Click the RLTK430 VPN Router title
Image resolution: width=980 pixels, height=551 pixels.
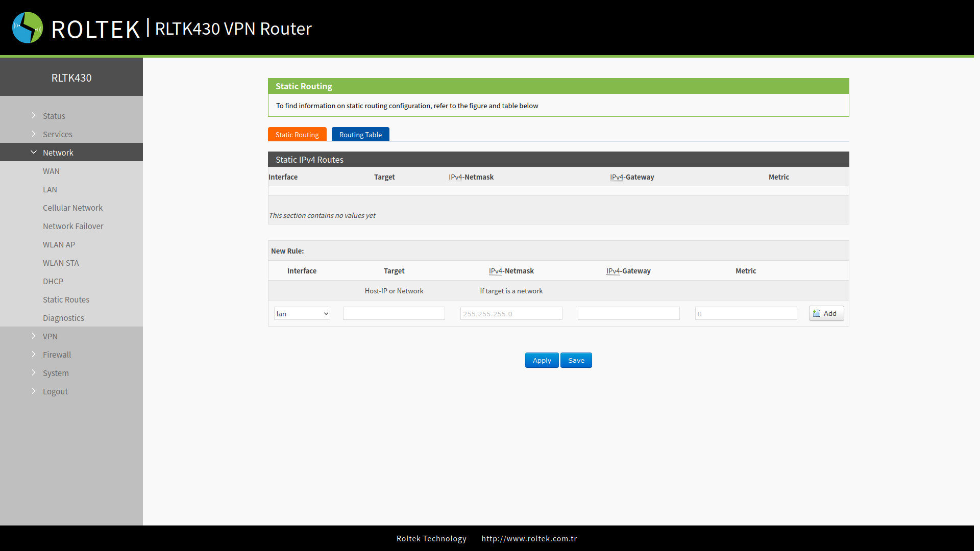(x=233, y=29)
